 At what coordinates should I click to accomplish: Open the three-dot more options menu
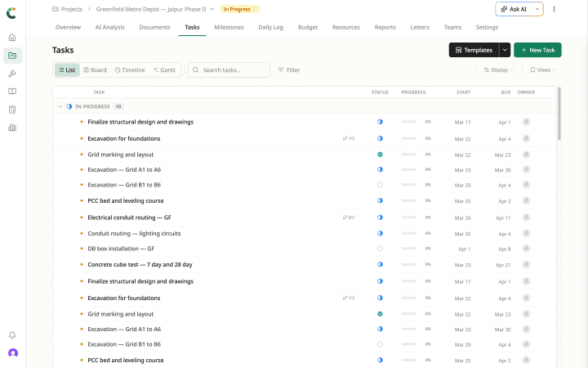tap(554, 9)
